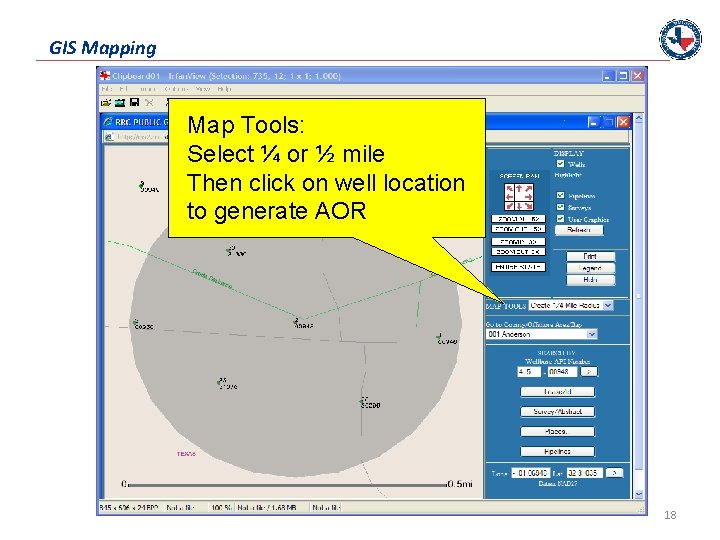
Task: Pan map up with the north arrow
Action: click(519, 188)
